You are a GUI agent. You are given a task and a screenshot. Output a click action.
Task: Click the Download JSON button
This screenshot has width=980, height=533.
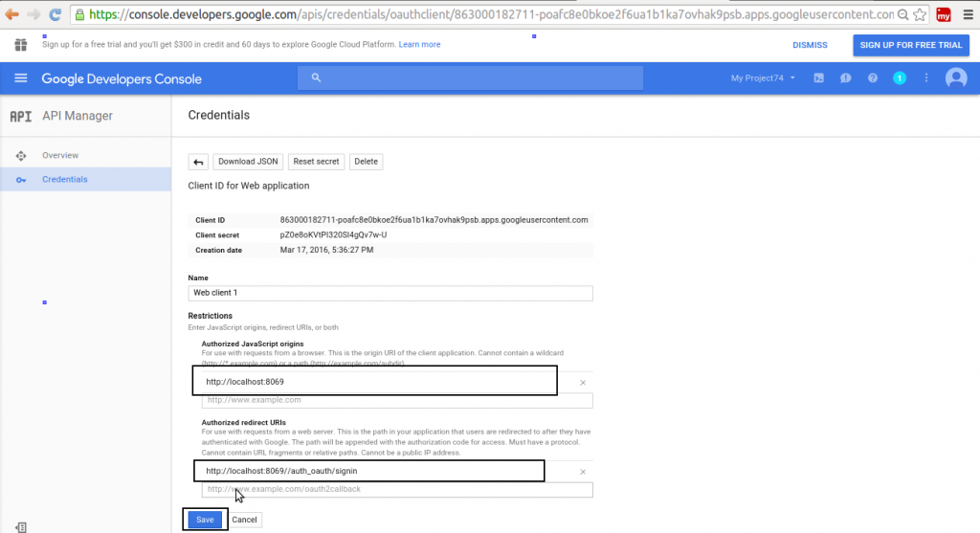[247, 162]
